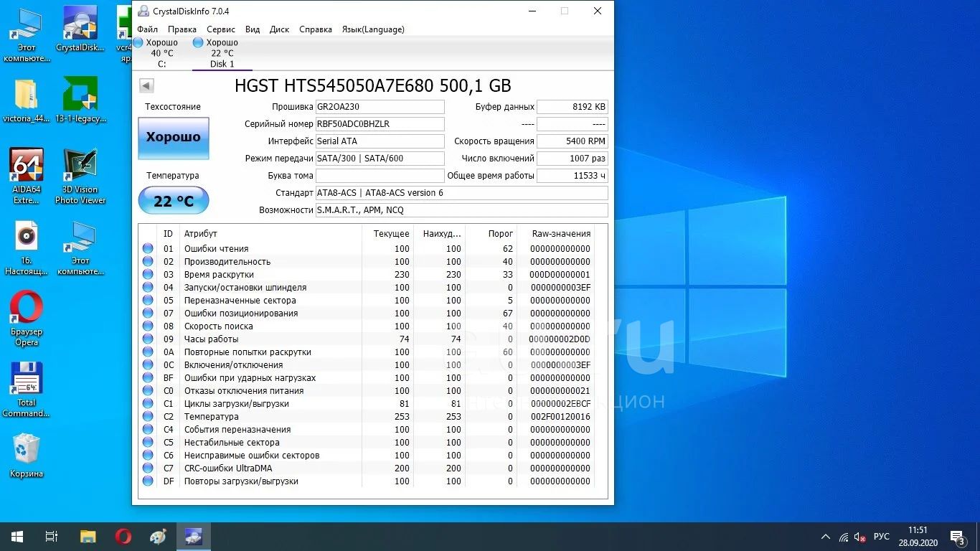Screen dimensions: 980x551
Task: Select the Скорость поиска attribute row
Action: (x=368, y=326)
